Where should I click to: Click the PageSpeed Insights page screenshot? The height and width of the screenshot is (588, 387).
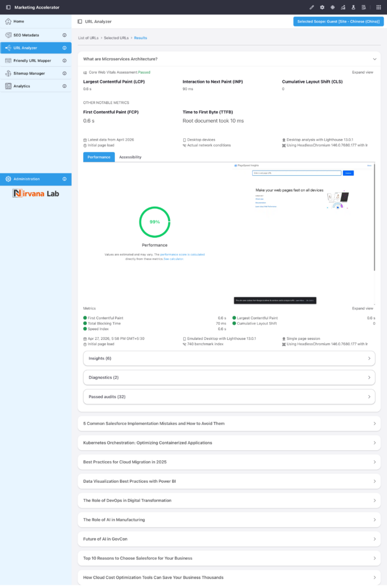pyautogui.click(x=303, y=233)
